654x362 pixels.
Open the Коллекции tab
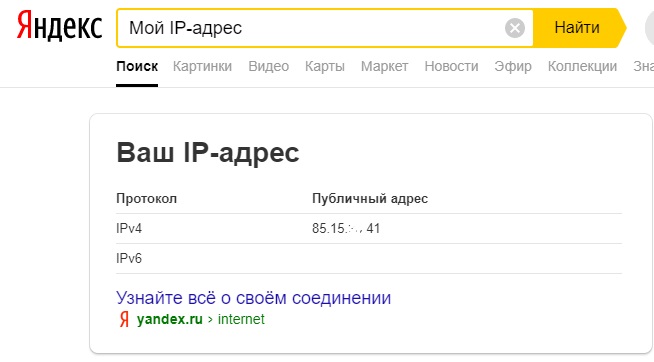582,66
